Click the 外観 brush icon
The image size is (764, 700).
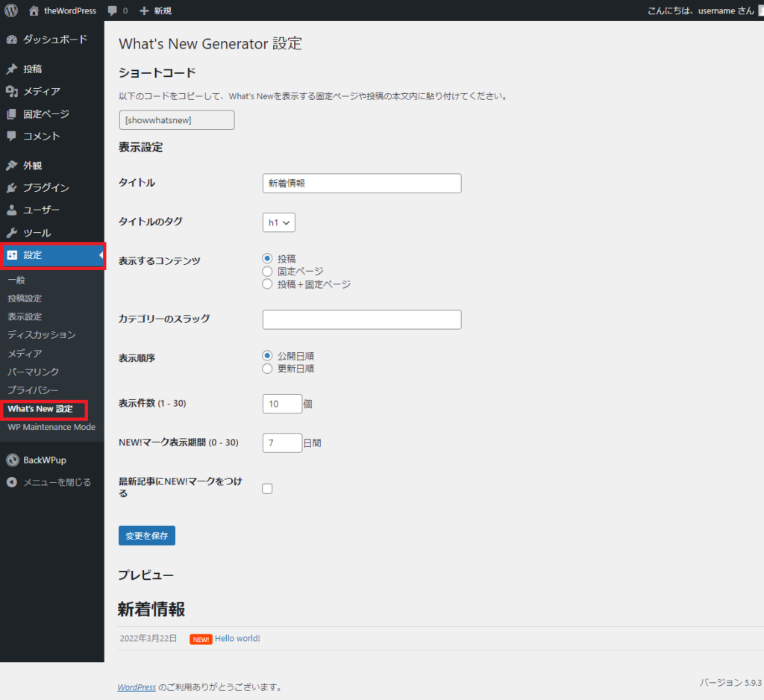click(x=12, y=165)
